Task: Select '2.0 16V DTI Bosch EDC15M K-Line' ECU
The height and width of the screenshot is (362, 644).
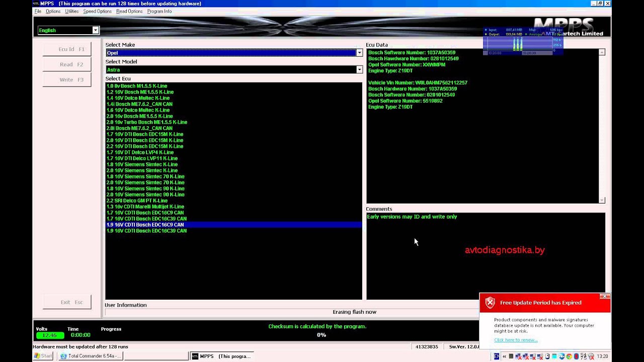Action: [145, 140]
